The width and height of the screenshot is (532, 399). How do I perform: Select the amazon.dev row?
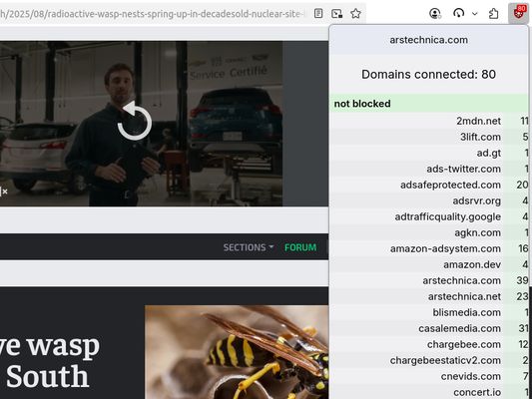tap(428, 264)
